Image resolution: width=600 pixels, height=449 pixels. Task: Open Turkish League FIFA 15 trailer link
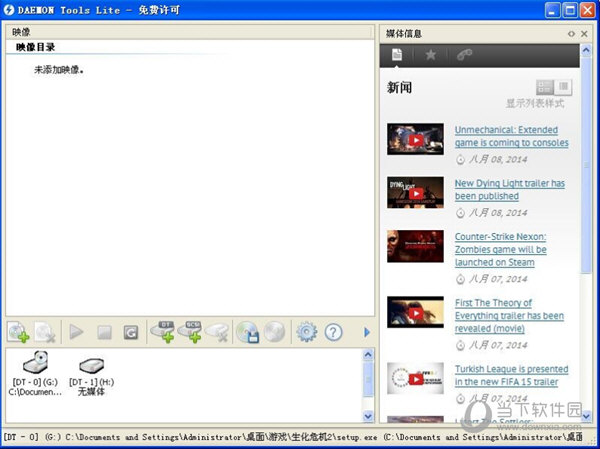point(512,376)
